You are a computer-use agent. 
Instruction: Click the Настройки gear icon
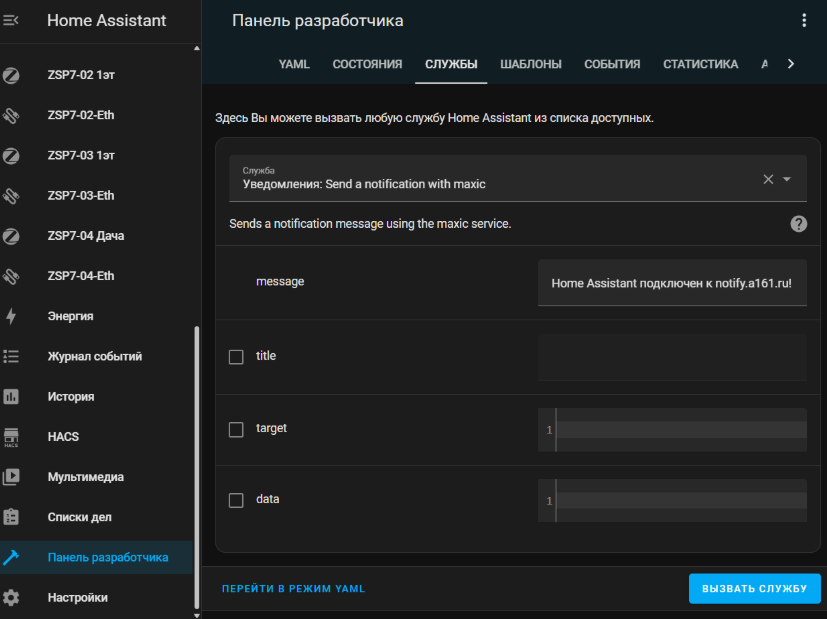[11, 597]
